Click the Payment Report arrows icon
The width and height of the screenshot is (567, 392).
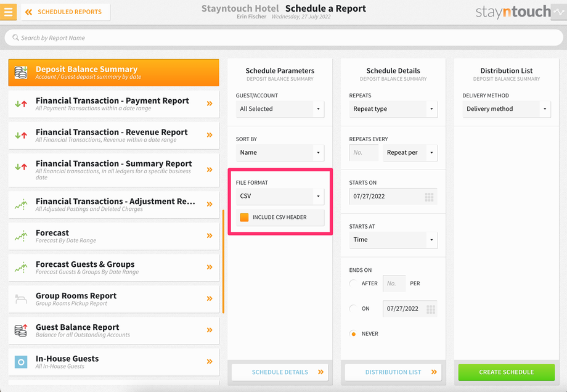tap(21, 104)
